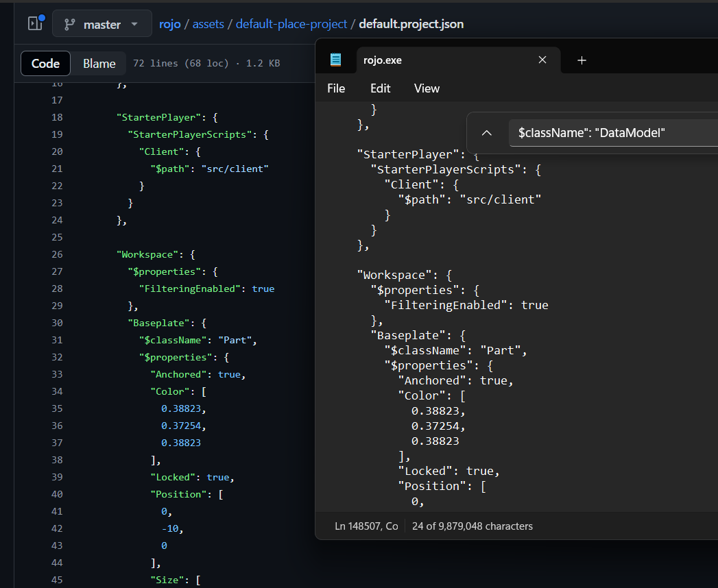The image size is (718, 588).
Task: Open the master branch dropdown
Action: (x=101, y=23)
